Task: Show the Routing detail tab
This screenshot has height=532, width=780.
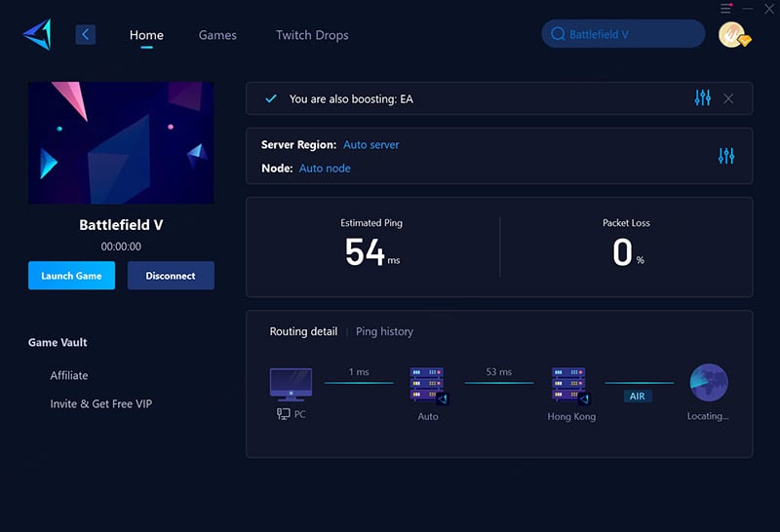Action: tap(303, 331)
